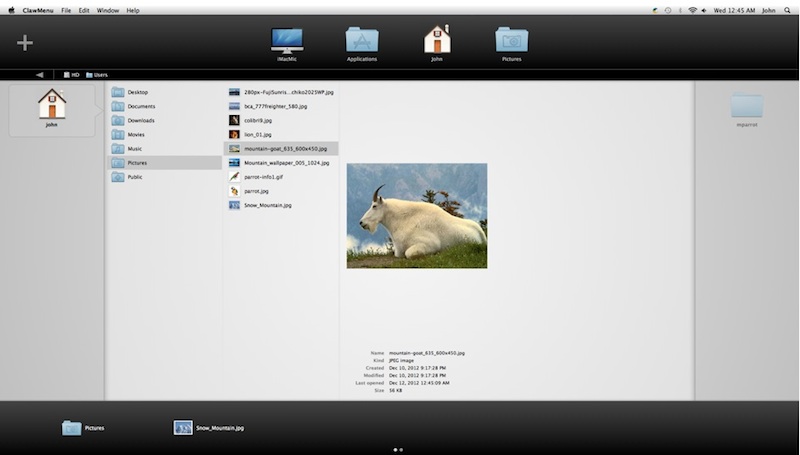This screenshot has height=455, width=800.
Task: Select the Documents folder in list
Action: pyautogui.click(x=140, y=106)
